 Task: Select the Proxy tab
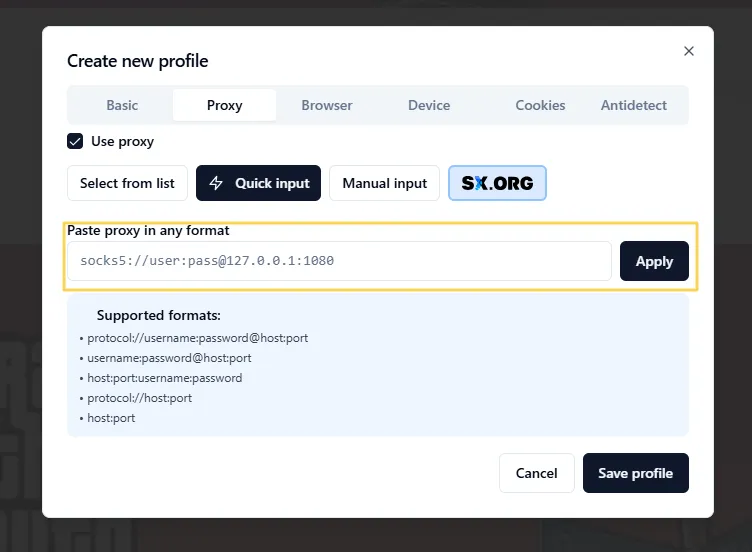tap(224, 105)
